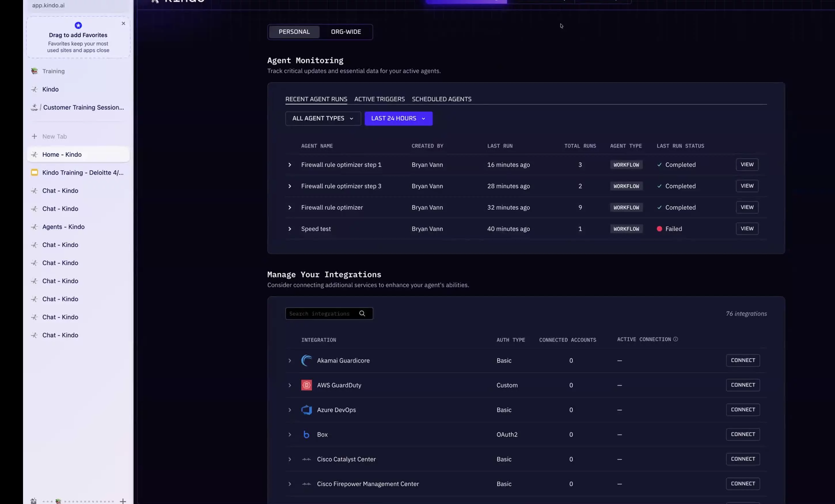835x504 pixels.
Task: Click CONNECT next to Box
Action: [743, 434]
